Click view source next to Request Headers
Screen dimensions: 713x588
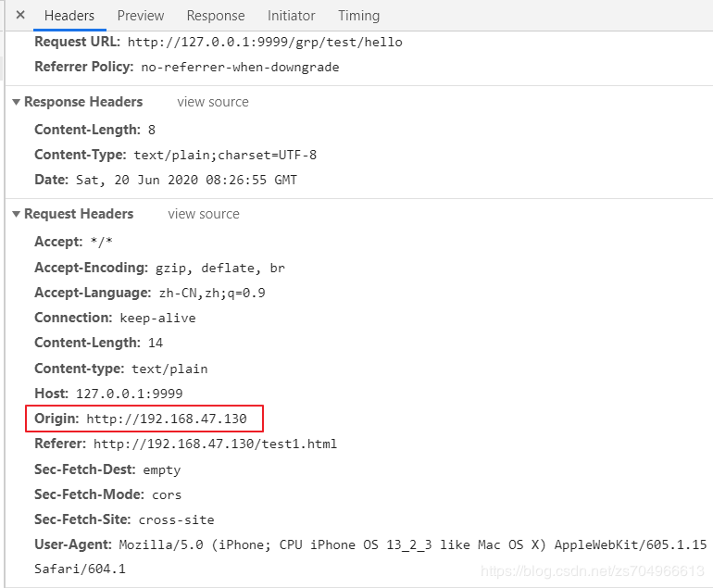point(204,214)
